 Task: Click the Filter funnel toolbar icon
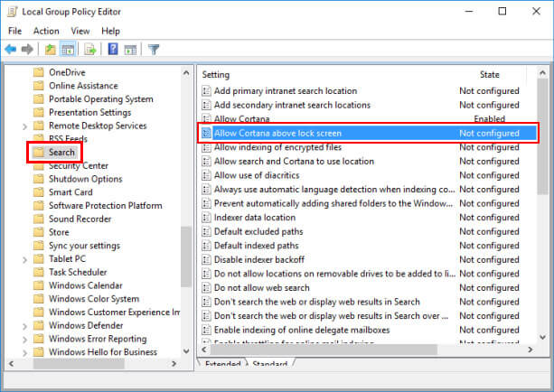(154, 49)
